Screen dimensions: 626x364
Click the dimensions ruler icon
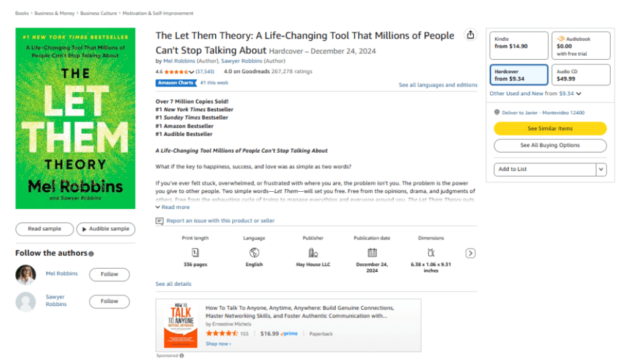coord(431,253)
